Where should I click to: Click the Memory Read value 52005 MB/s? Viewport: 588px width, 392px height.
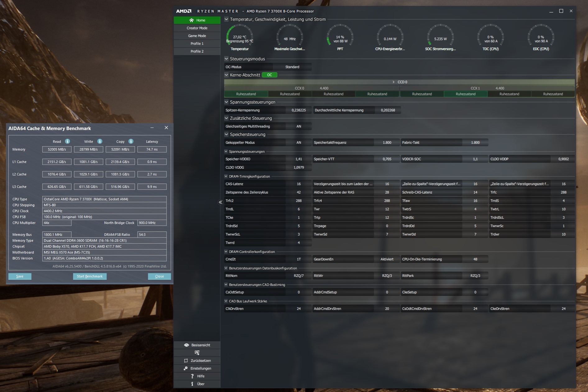(57, 149)
